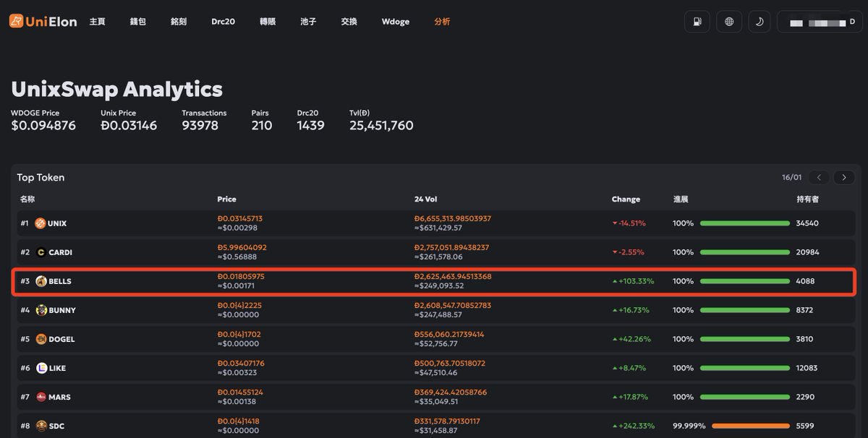
Task: Click LIKE holders count 12083
Action: coord(807,368)
